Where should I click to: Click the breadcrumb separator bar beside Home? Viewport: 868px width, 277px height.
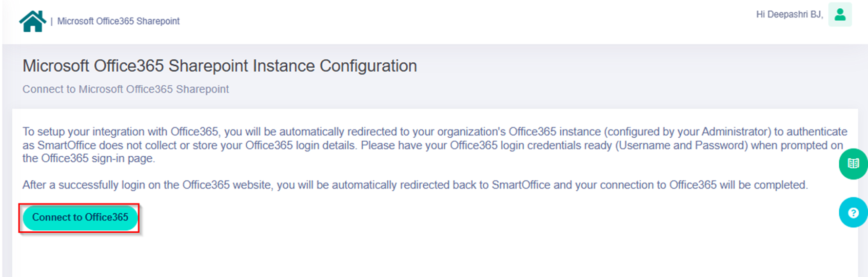pos(52,21)
